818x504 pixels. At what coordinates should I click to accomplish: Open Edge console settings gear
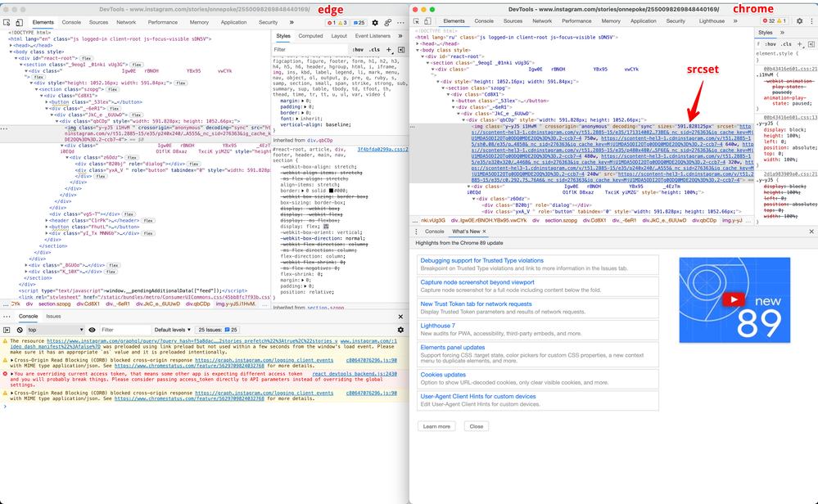pyautogui.click(x=400, y=330)
